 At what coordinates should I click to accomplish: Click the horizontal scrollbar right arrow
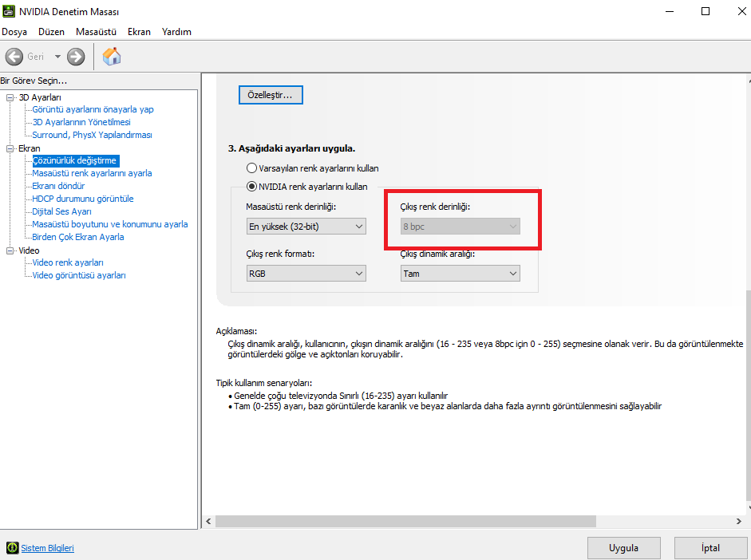tap(739, 521)
